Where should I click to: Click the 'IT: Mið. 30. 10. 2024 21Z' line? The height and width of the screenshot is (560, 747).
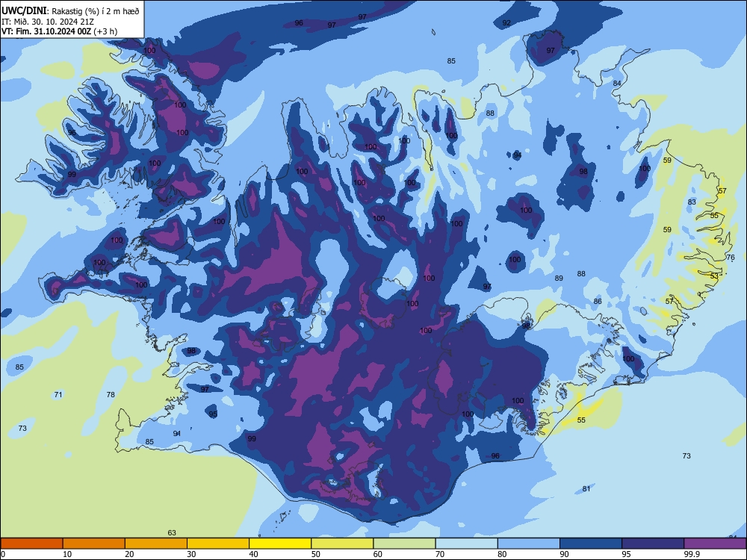click(x=48, y=22)
